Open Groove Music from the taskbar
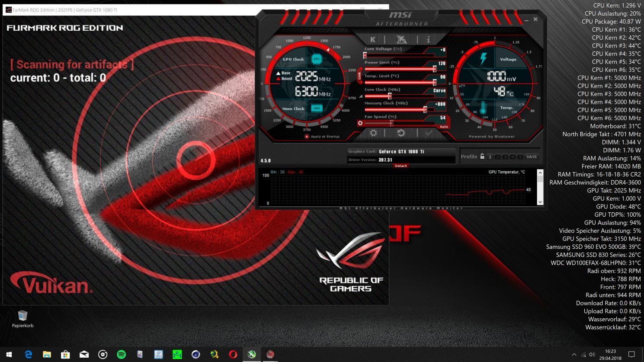 tap(103, 355)
